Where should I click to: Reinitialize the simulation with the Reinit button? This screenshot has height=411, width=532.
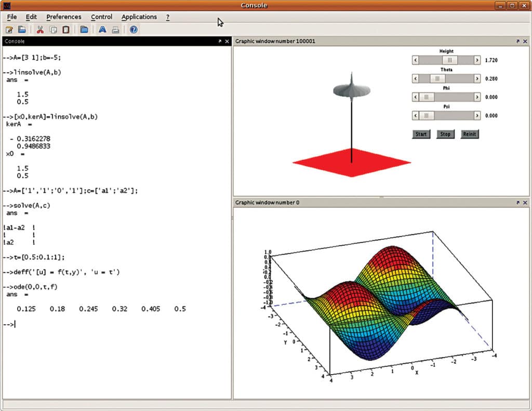click(469, 134)
